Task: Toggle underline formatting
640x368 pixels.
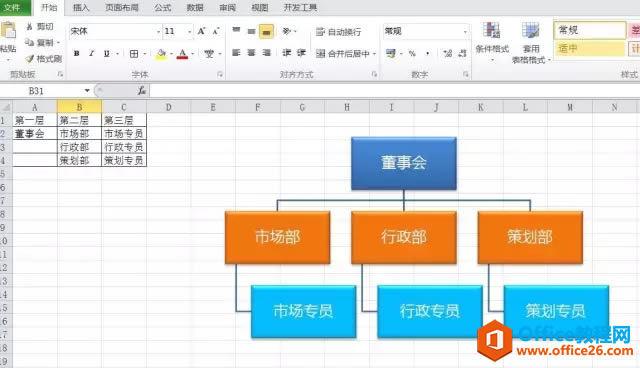Action: 107,53
